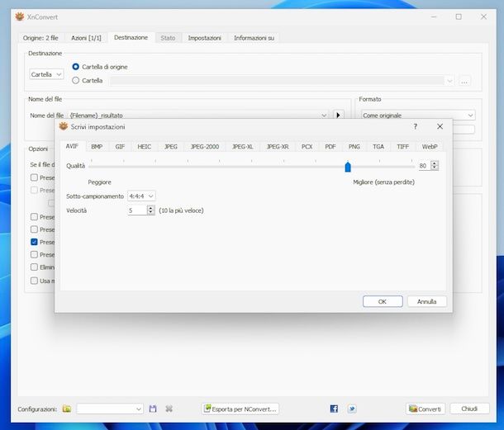
Task: Toggle the Prese checkbox below the checked one
Action: pos(34,254)
